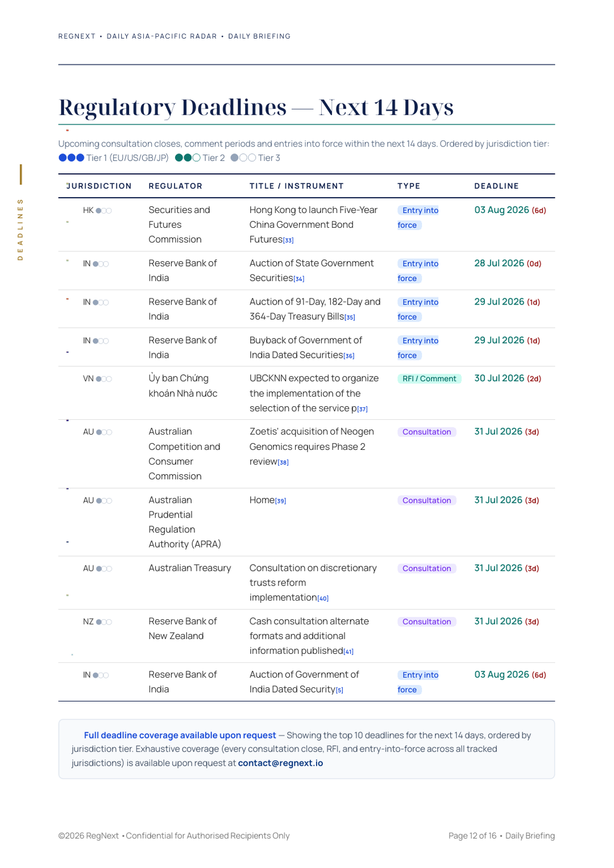Click tier dots beside HK jurisdiction
The height and width of the screenshot is (868, 614).
103,211
